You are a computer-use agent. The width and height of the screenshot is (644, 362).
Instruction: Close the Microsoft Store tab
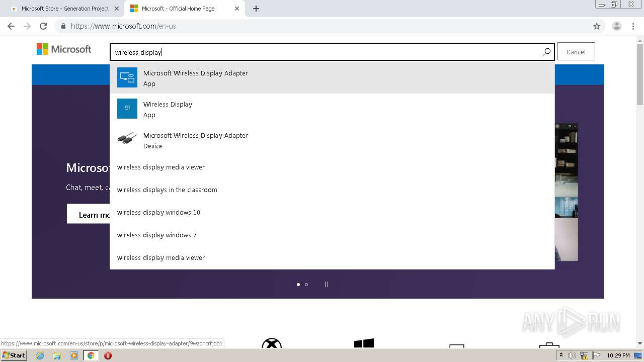tap(117, 9)
